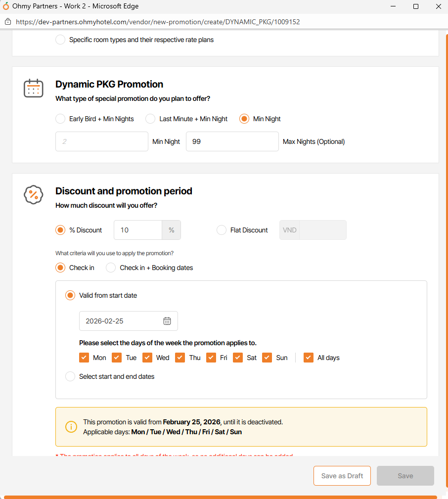Uncheck the Mon checkbox
This screenshot has height=499, width=448.
(x=84, y=358)
